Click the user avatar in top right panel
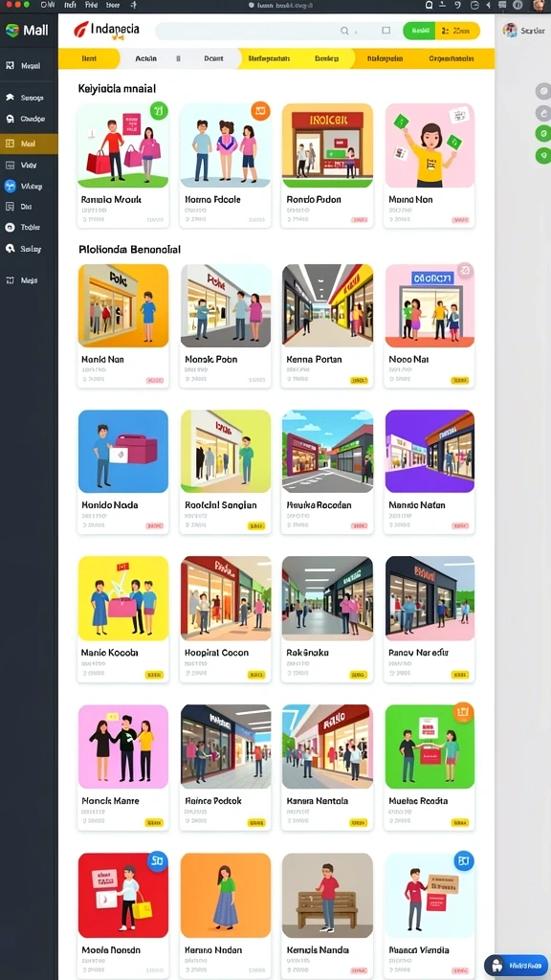The width and height of the screenshot is (551, 980). click(x=510, y=30)
